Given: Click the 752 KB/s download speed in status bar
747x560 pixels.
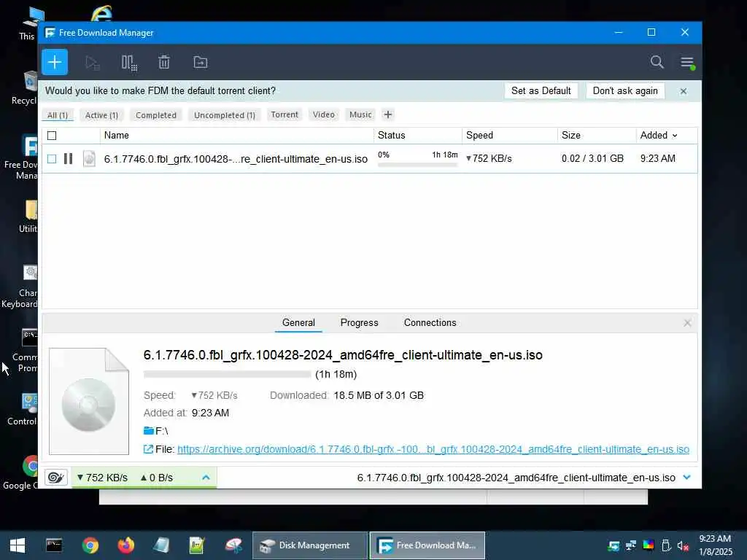Looking at the screenshot, I should coord(102,478).
